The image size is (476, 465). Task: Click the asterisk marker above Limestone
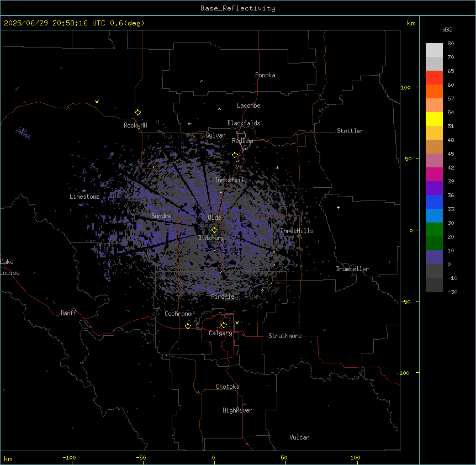point(84,191)
